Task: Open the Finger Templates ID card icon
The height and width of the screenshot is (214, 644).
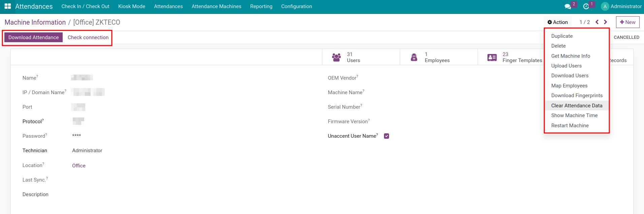Action: 492,57
